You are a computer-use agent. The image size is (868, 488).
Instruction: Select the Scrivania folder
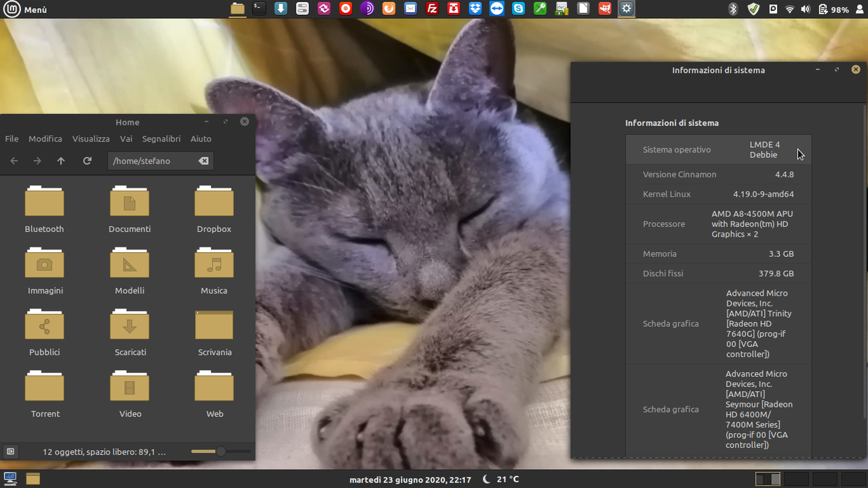[214, 332]
